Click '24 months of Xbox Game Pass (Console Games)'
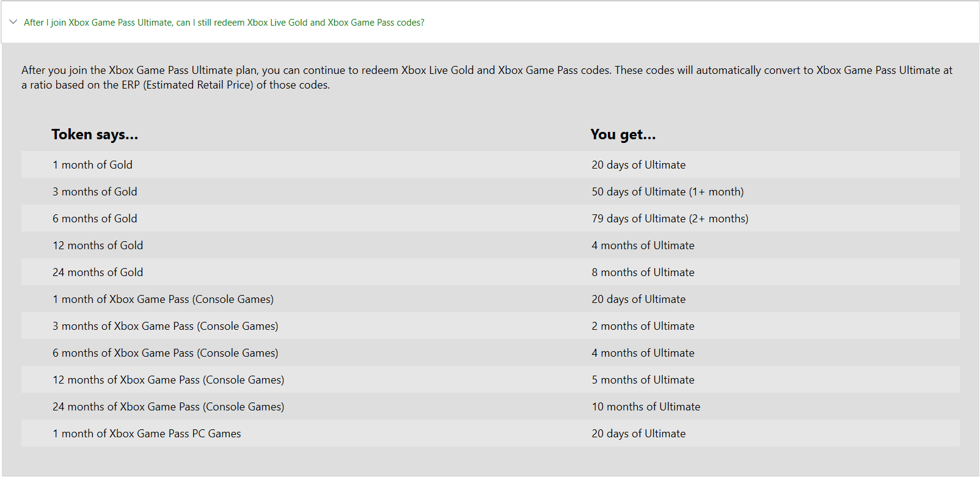This screenshot has height=477, width=980. click(x=169, y=407)
